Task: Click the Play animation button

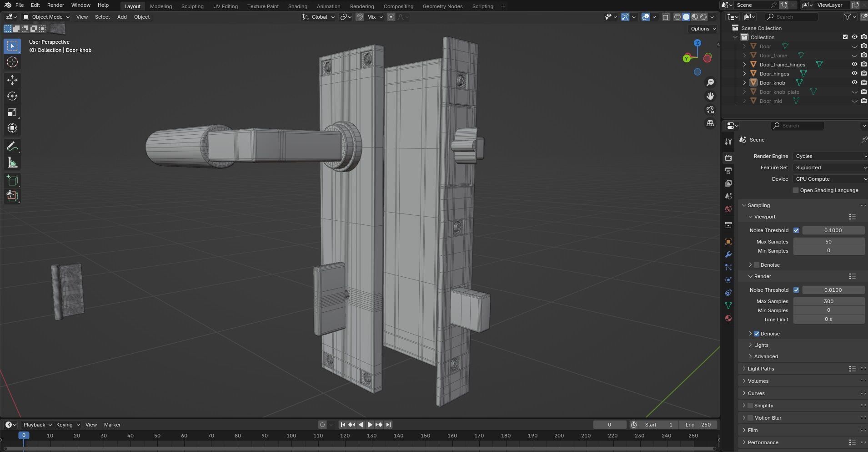Action: [x=370, y=425]
